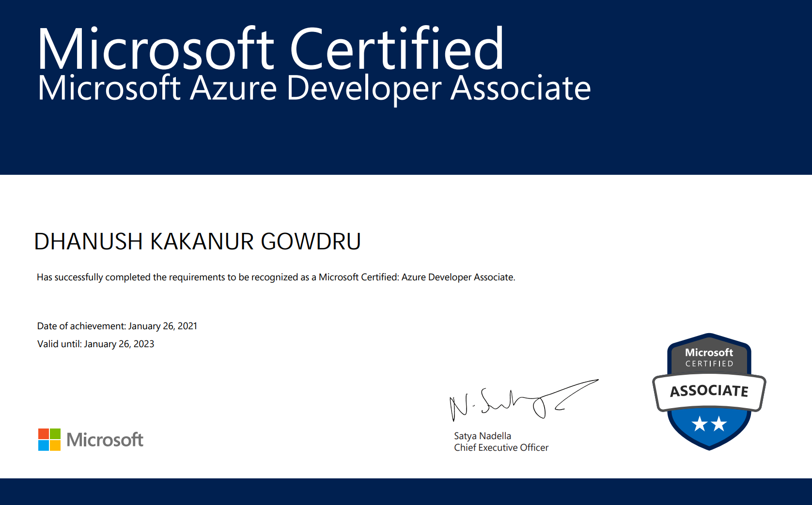Click the two stars on the badge
This screenshot has height=505, width=812.
(709, 424)
